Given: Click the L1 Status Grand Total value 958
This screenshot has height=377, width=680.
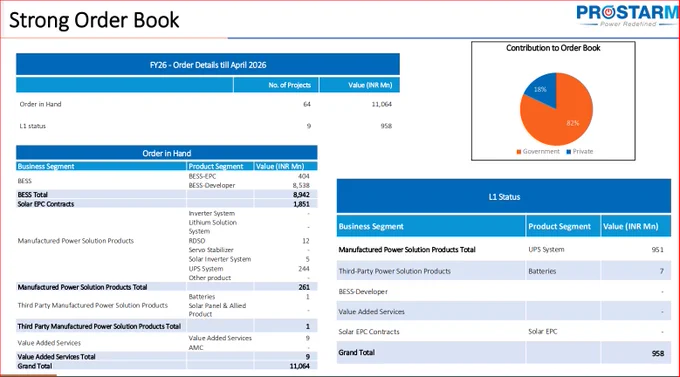Looking at the screenshot, I should coord(658,354).
